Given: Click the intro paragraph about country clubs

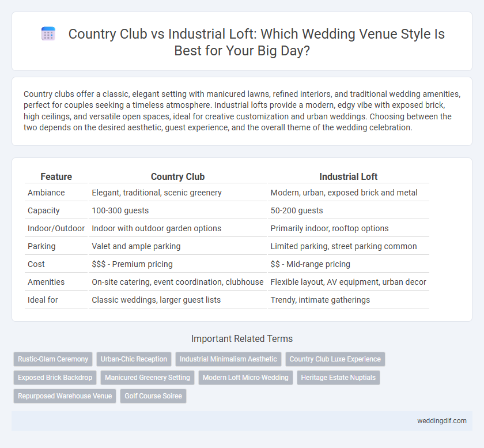Looking at the screenshot, I should (x=242, y=111).
